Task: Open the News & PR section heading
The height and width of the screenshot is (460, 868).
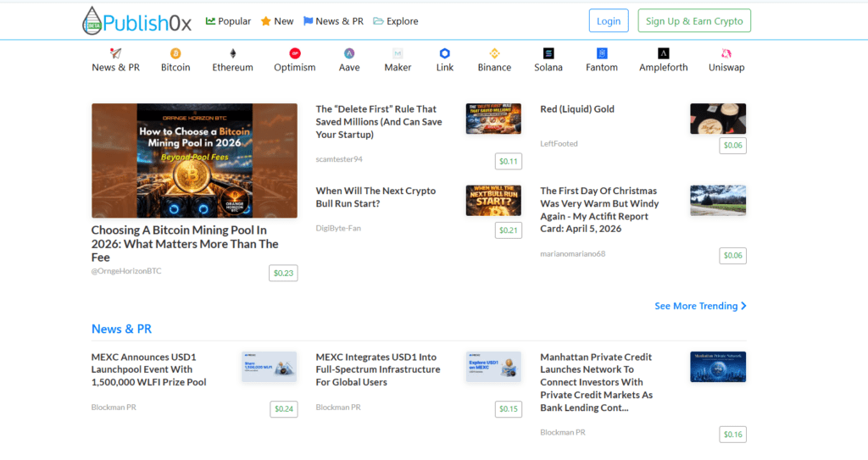Action: (121, 329)
